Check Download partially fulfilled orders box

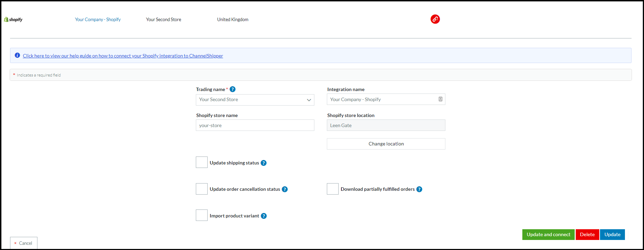point(333,189)
